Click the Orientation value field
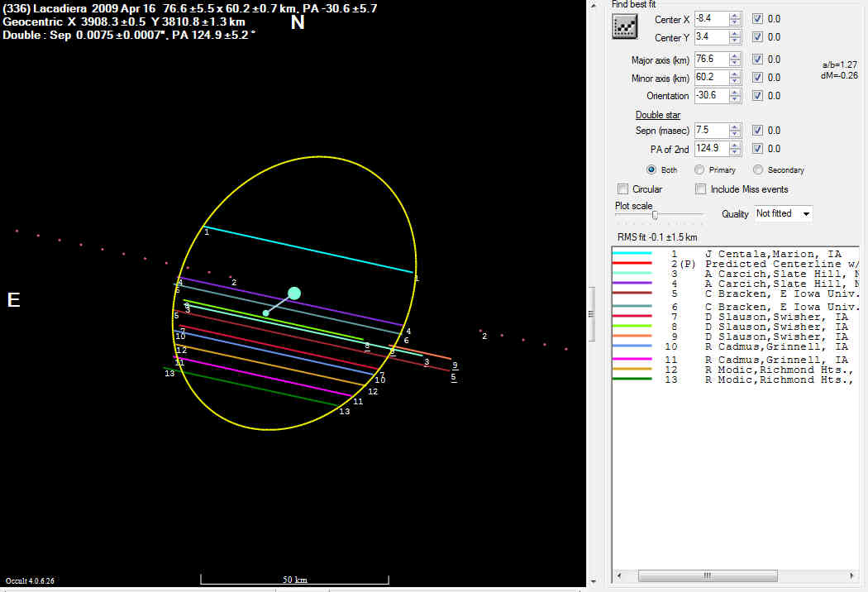Image resolution: width=868 pixels, height=592 pixels. (712, 96)
